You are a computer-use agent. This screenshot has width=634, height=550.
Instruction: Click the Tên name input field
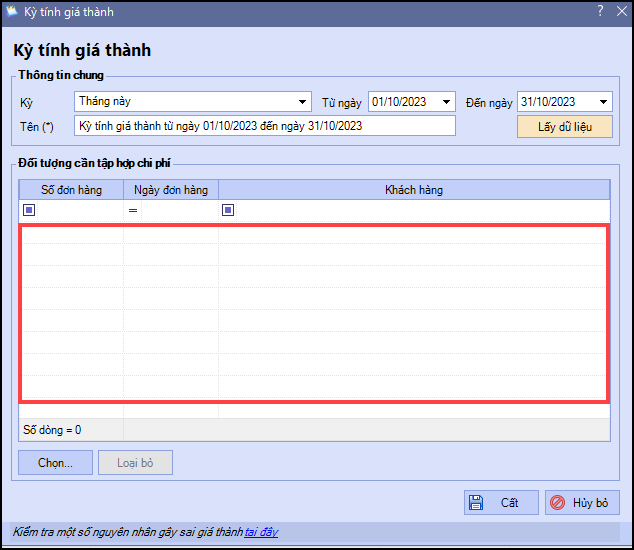[x=265, y=126]
